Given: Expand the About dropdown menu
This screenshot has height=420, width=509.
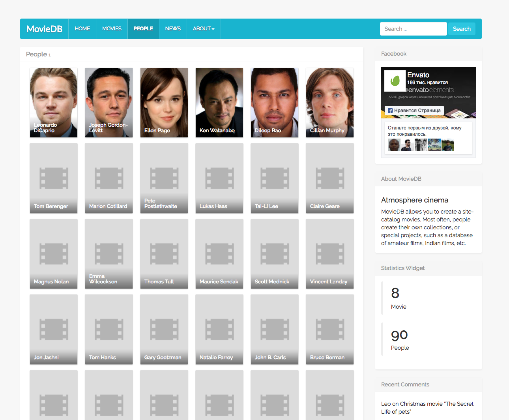Looking at the screenshot, I should pos(203,29).
